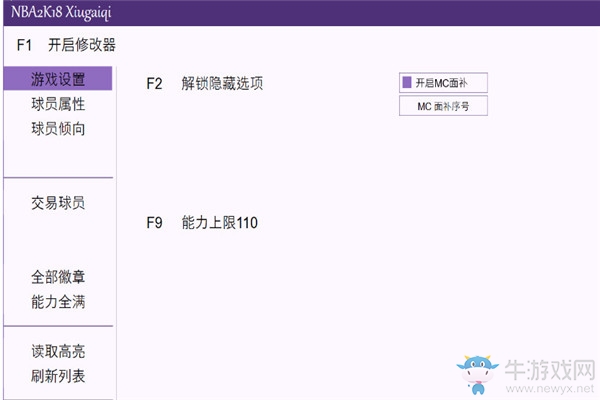This screenshot has height=400, width=600.
Task: Click F1 开启修改器 option
Action: (x=66, y=45)
